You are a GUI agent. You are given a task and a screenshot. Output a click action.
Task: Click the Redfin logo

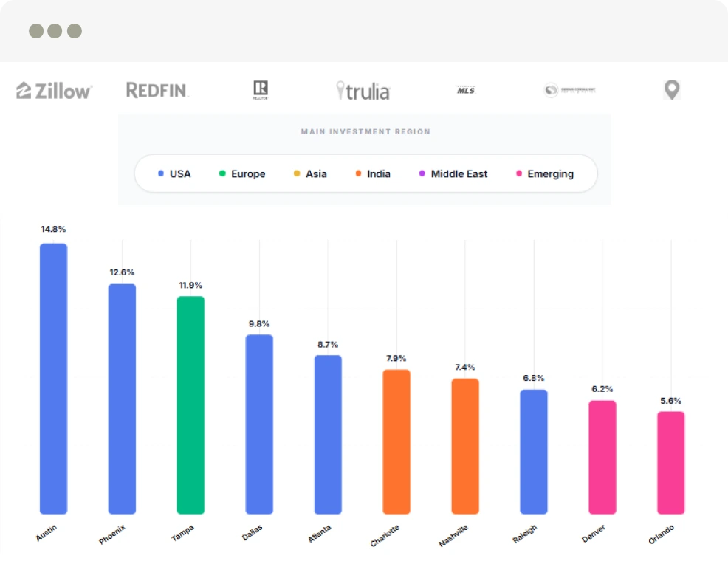(x=157, y=90)
